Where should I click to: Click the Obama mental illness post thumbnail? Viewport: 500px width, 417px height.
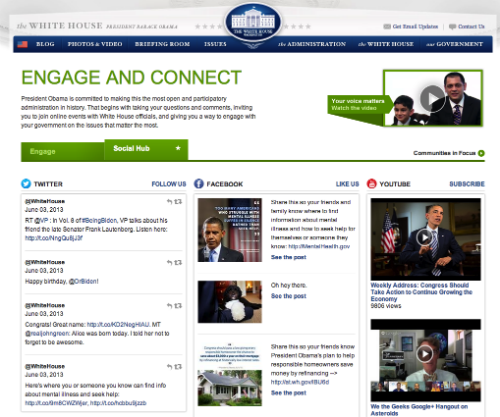click(x=230, y=230)
